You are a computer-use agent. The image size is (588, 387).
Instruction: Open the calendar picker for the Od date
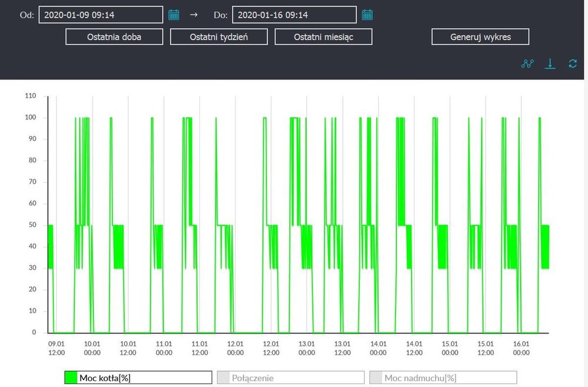tap(173, 15)
